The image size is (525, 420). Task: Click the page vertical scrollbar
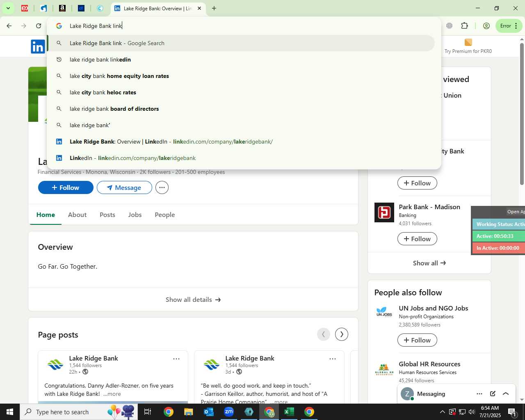[522, 113]
